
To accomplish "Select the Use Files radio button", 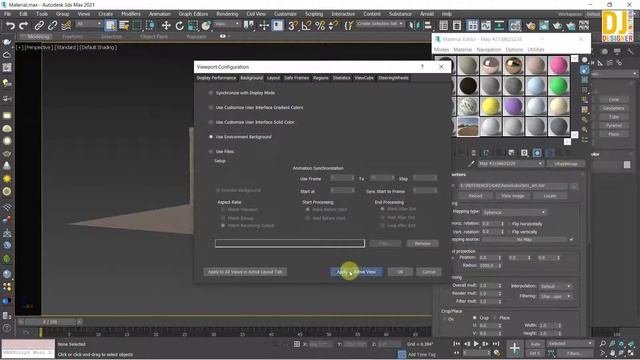I will [x=211, y=151].
